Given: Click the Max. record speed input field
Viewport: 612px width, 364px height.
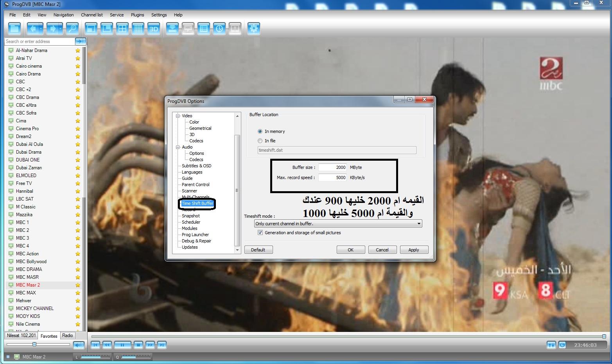Looking at the screenshot, I should coord(333,178).
